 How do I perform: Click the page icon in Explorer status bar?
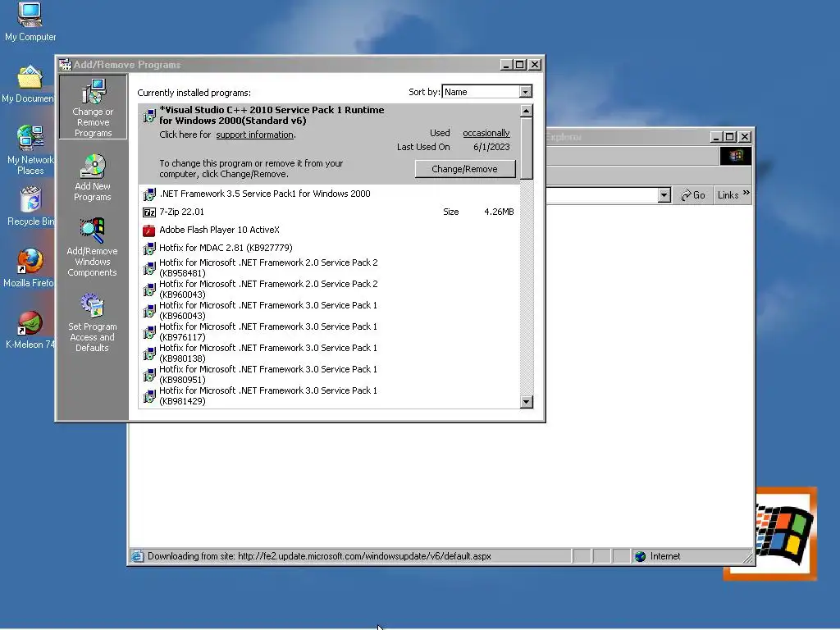coord(137,557)
